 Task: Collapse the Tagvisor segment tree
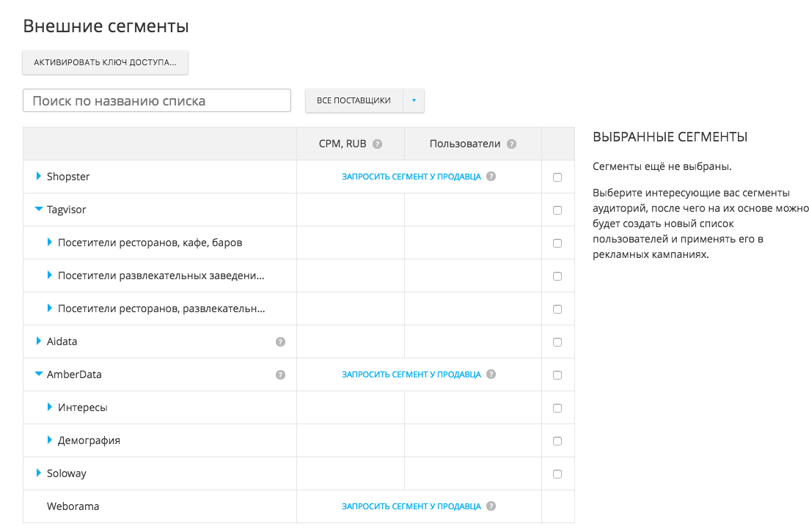(x=37, y=210)
